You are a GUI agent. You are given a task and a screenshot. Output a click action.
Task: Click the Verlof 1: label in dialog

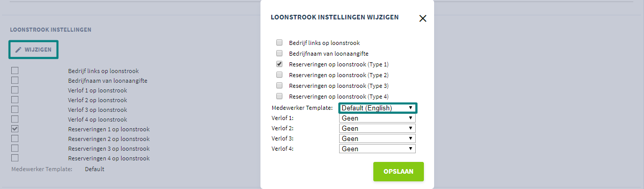pos(282,118)
